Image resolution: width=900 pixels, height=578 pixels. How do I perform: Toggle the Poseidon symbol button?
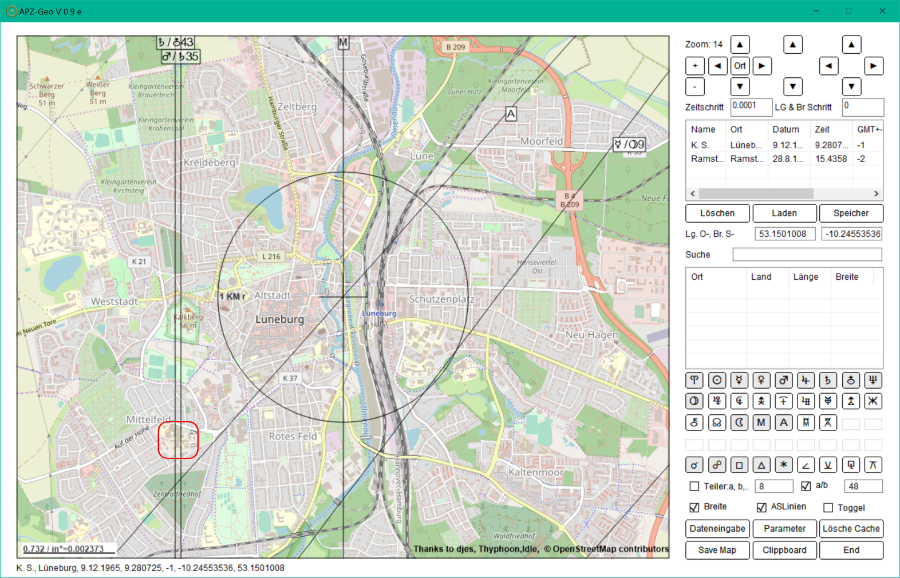pyautogui.click(x=873, y=401)
